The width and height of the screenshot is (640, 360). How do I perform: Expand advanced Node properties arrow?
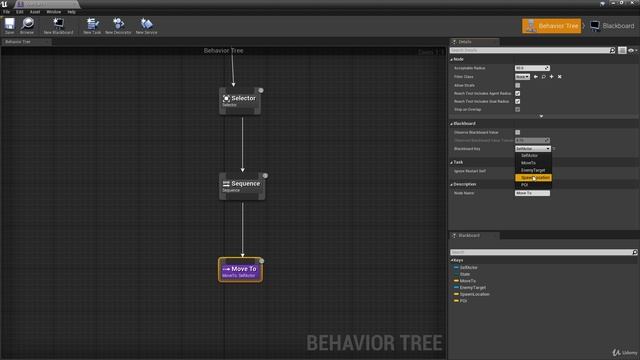coord(541,116)
